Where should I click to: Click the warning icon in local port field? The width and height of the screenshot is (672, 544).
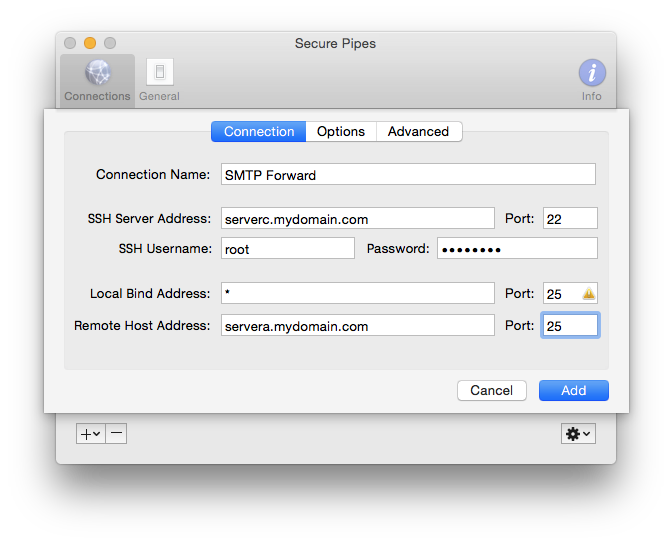click(588, 293)
